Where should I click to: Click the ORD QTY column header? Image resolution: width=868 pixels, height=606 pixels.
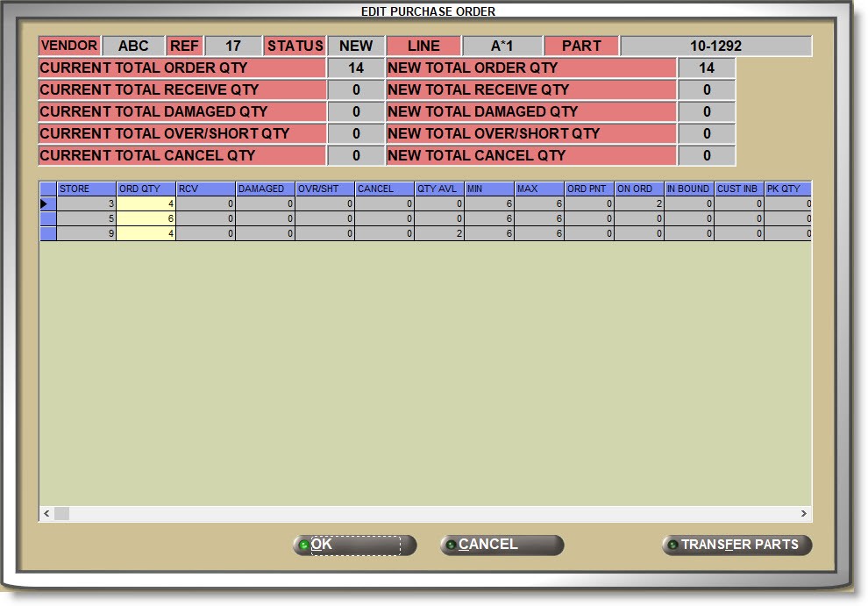click(146, 189)
